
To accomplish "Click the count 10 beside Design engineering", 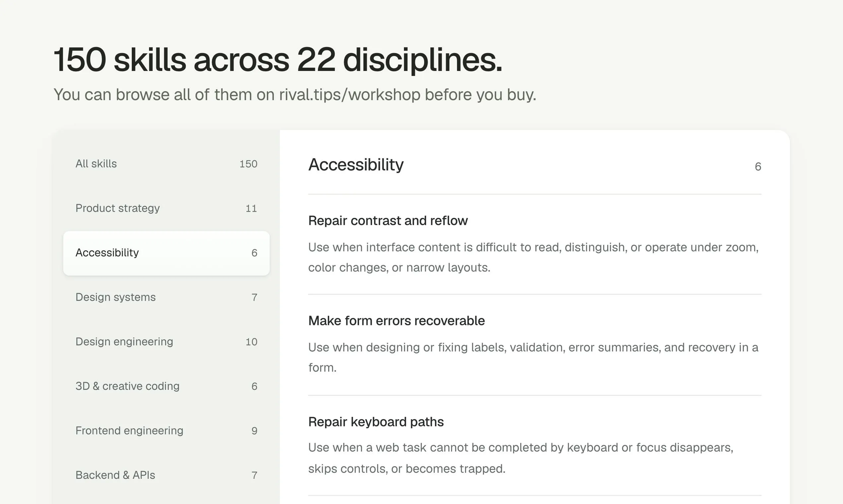I will (251, 342).
